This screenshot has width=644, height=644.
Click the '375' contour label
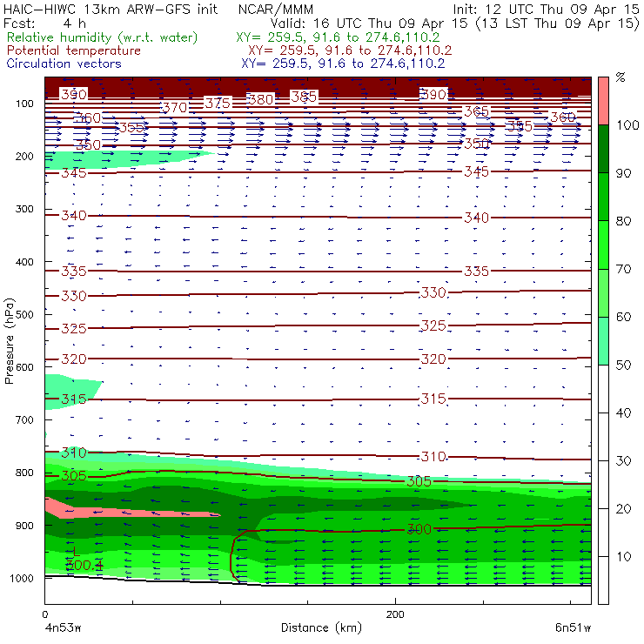[218, 103]
